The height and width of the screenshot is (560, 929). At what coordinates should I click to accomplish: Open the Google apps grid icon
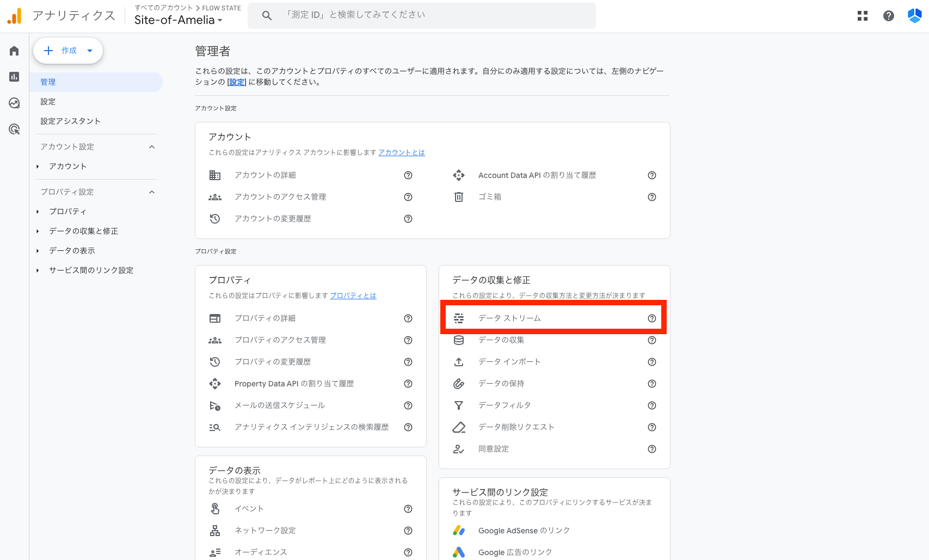point(862,16)
